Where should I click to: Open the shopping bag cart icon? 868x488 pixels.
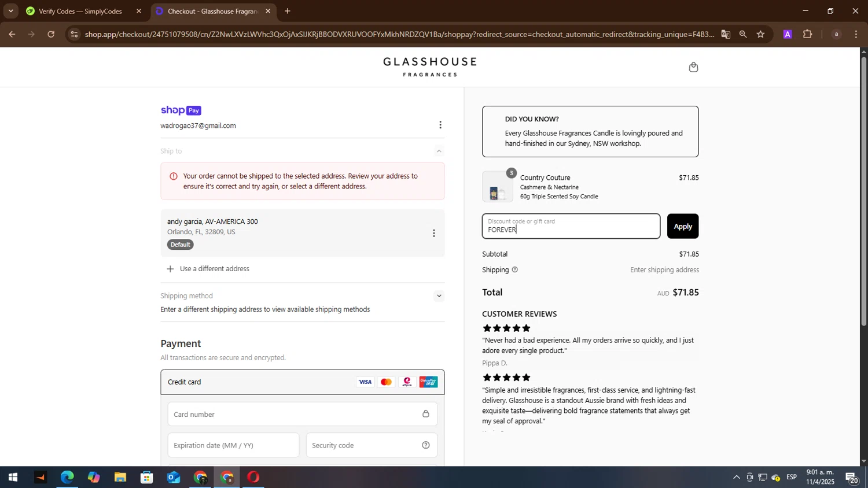click(x=693, y=67)
